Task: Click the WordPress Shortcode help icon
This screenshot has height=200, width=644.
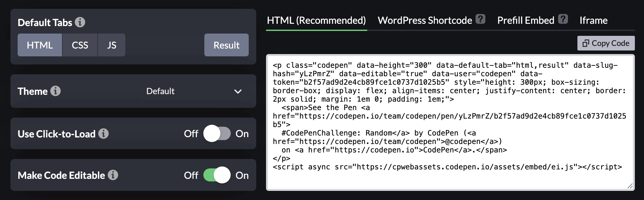Action: point(480,19)
